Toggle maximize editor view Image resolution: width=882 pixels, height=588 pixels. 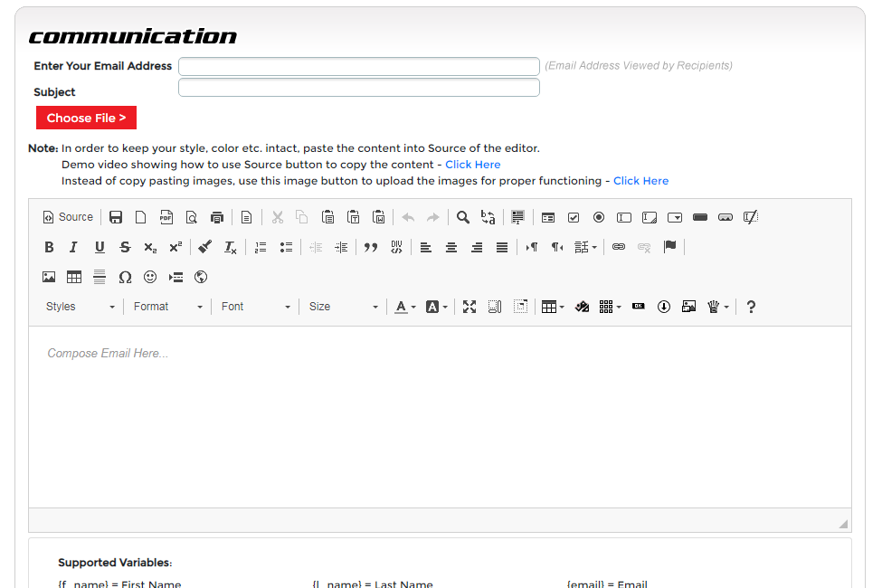pos(469,307)
